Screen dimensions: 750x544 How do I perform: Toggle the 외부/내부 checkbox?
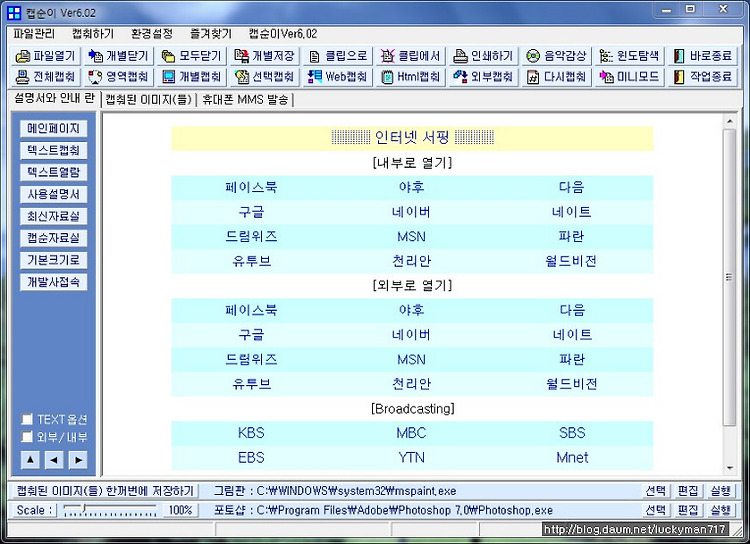click(x=27, y=437)
